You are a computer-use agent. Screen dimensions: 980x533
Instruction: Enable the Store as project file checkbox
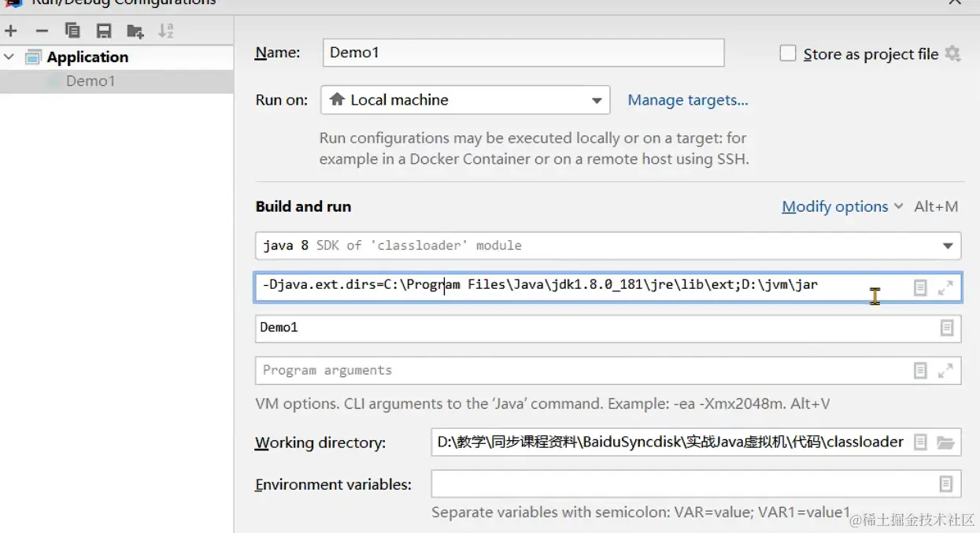[788, 54]
